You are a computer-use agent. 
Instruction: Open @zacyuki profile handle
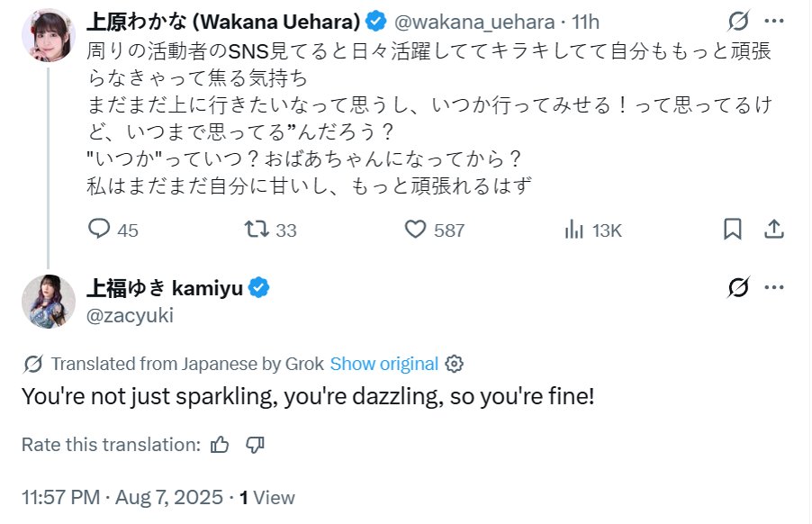[129, 314]
